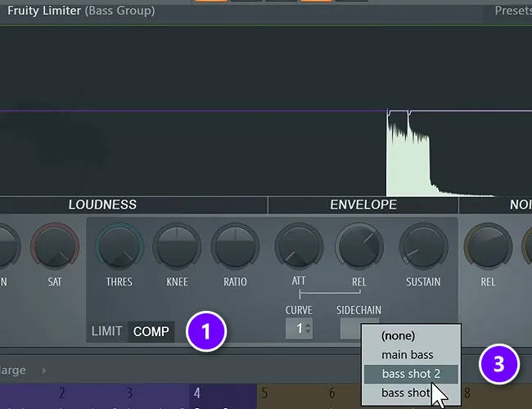Increase the CURVE value with up arrow
Viewport: 532px width, 409px height.
(x=308, y=326)
